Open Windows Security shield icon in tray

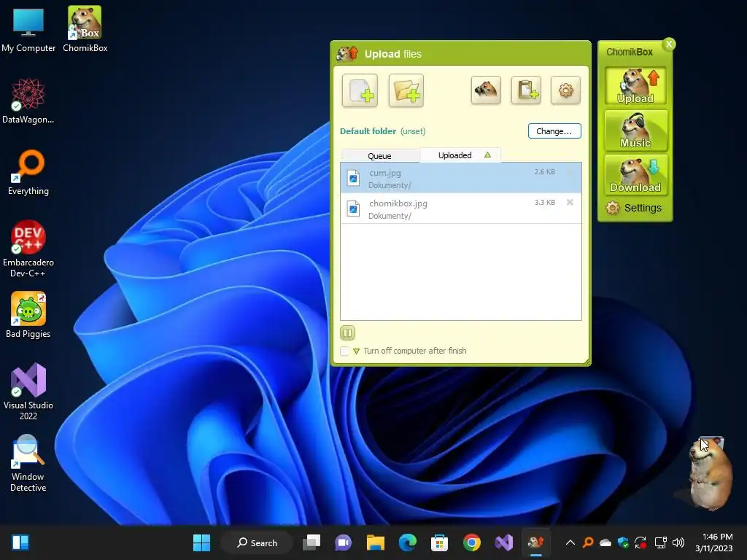click(623, 542)
